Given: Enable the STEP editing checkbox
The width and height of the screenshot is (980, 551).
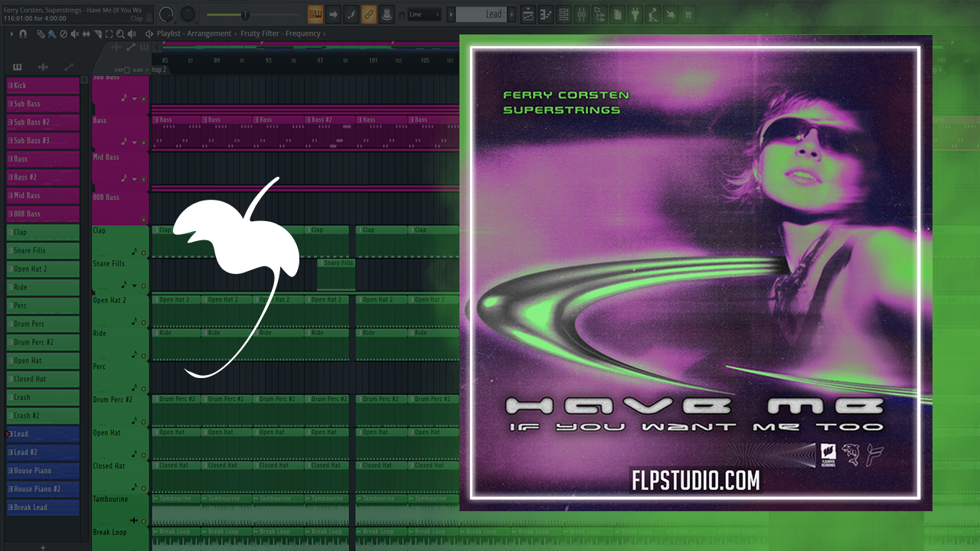Looking at the screenshot, I should click(x=128, y=70).
